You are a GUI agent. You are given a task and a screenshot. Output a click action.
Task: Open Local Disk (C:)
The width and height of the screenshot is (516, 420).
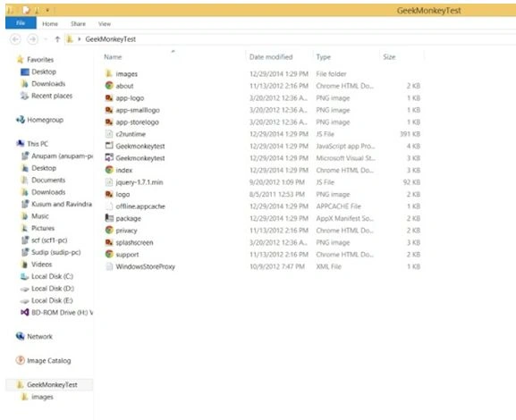(52, 276)
